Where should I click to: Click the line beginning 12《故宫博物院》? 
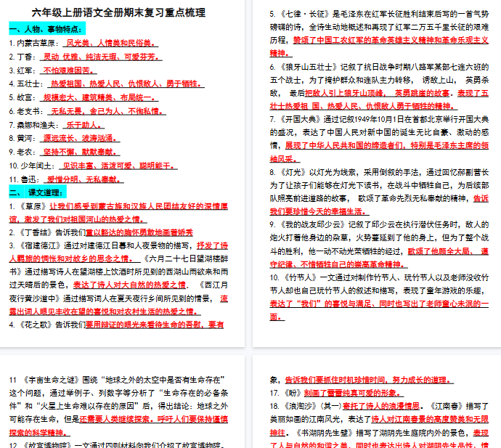click(118, 445)
